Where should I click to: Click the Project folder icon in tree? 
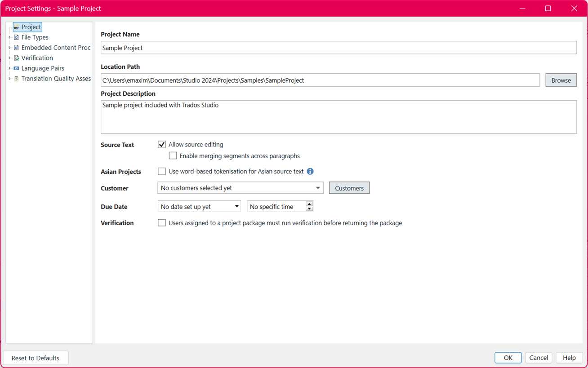pyautogui.click(x=17, y=27)
